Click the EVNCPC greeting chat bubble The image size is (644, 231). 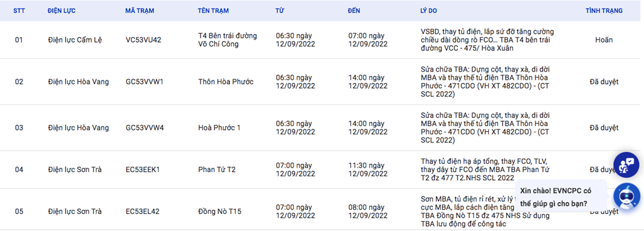(x=560, y=196)
